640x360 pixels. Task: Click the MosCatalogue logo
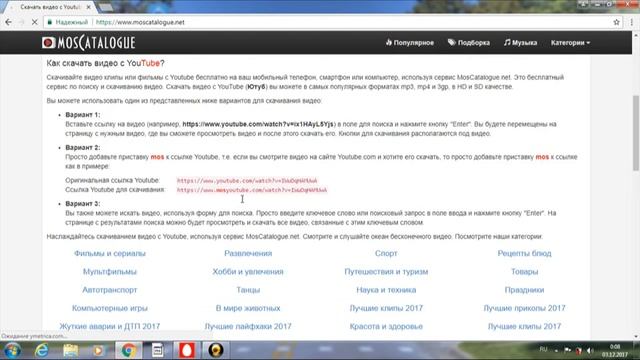(88, 42)
